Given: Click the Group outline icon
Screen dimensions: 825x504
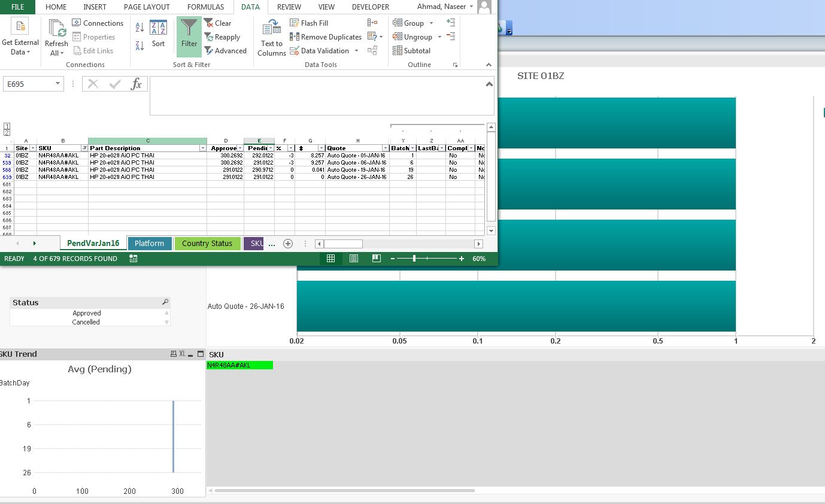Looking at the screenshot, I should pos(398,23).
